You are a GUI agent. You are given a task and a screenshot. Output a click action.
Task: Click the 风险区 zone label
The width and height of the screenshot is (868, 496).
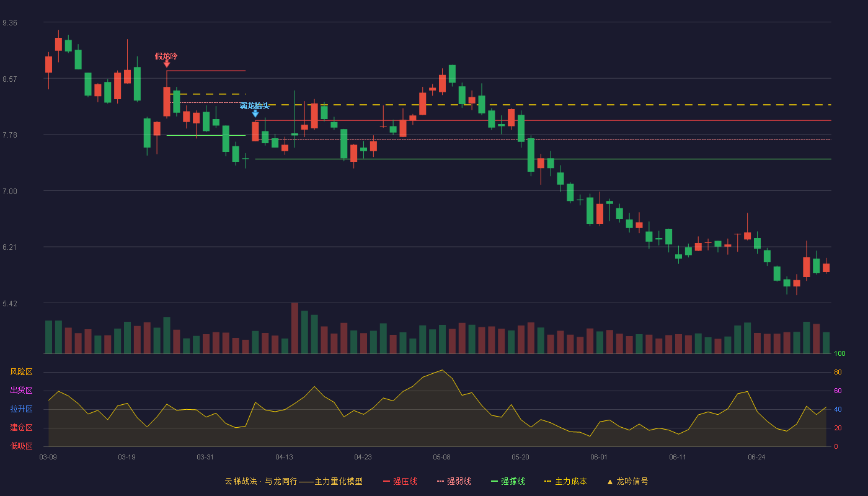click(x=21, y=372)
